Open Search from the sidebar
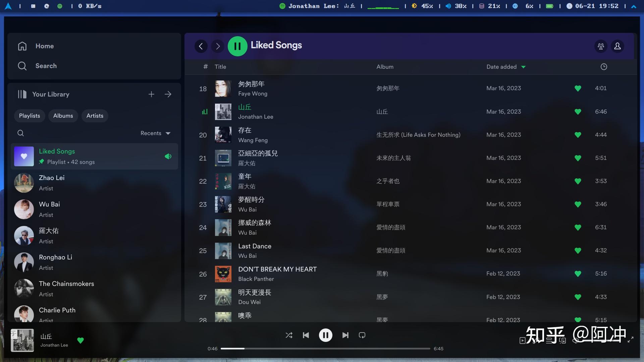Viewport: 644px width, 362px height. (46, 66)
